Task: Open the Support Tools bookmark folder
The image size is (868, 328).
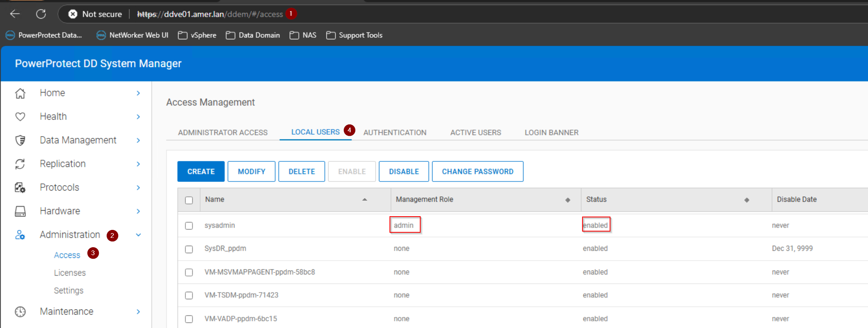Action: (354, 35)
